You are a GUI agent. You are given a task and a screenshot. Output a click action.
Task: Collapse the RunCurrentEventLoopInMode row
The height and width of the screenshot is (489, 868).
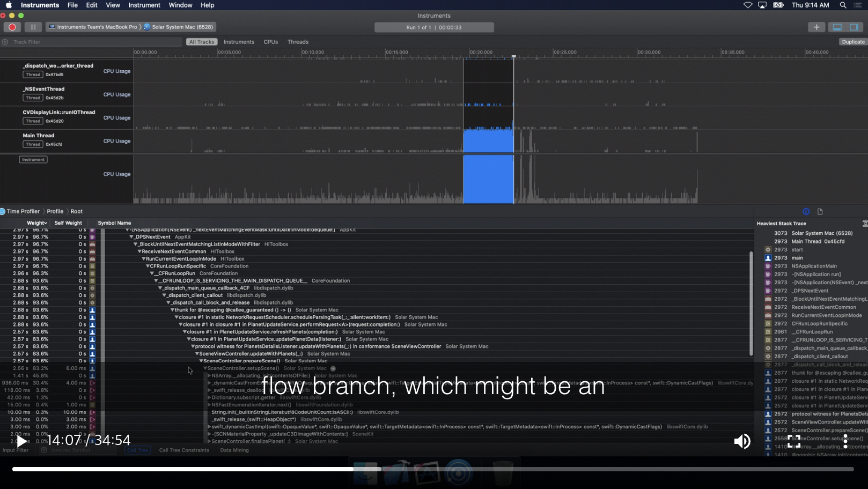click(144, 259)
